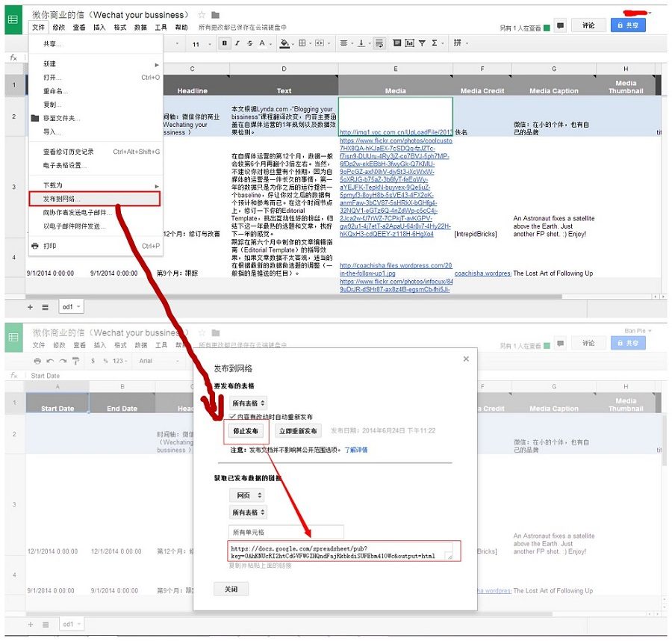This screenshot has width=672, height=641.
Task: Star this spreadsheet next to the title
Action: 202,15
